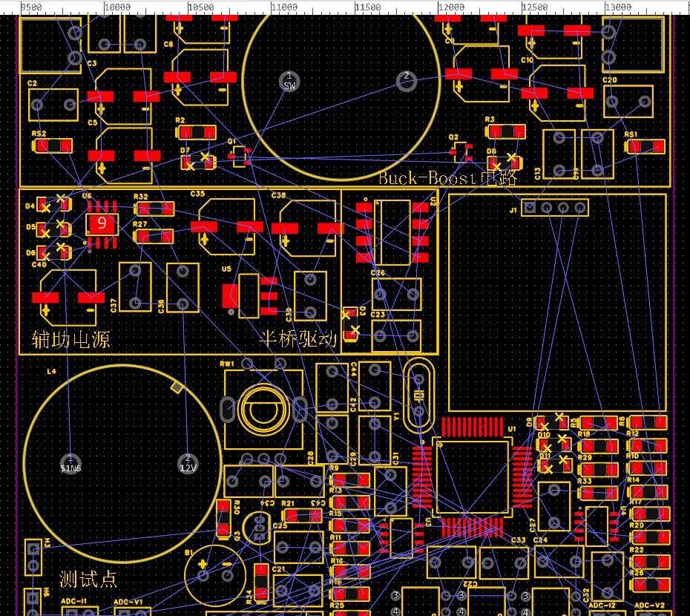The image size is (690, 616).
Task: Select the U1 microcontroller chip body
Action: tap(472, 477)
